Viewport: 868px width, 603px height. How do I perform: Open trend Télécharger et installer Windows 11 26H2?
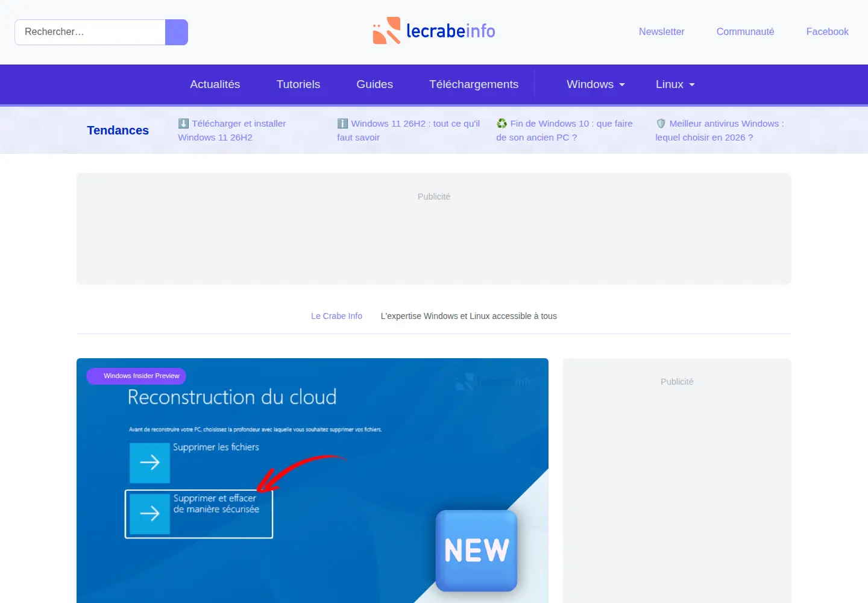tap(232, 130)
